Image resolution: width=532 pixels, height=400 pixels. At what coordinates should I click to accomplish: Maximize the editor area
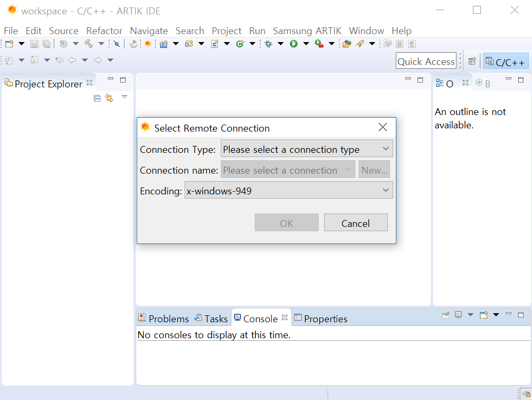[420, 80]
